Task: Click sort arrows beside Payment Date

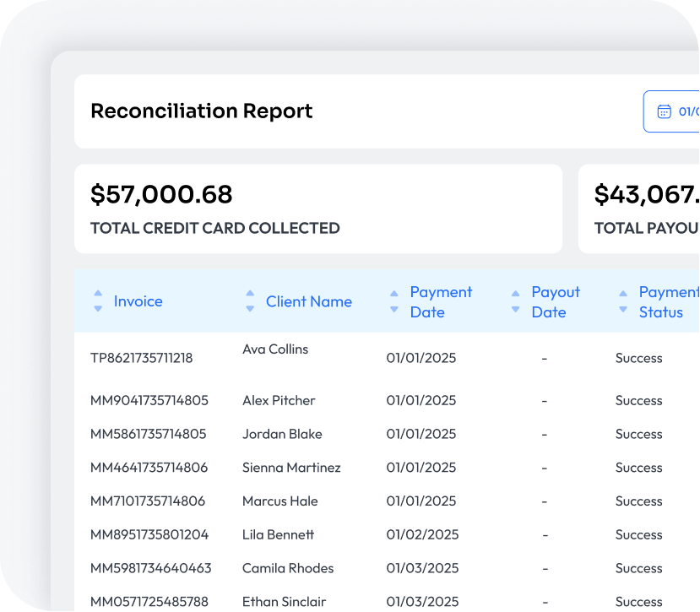Action: click(x=394, y=301)
